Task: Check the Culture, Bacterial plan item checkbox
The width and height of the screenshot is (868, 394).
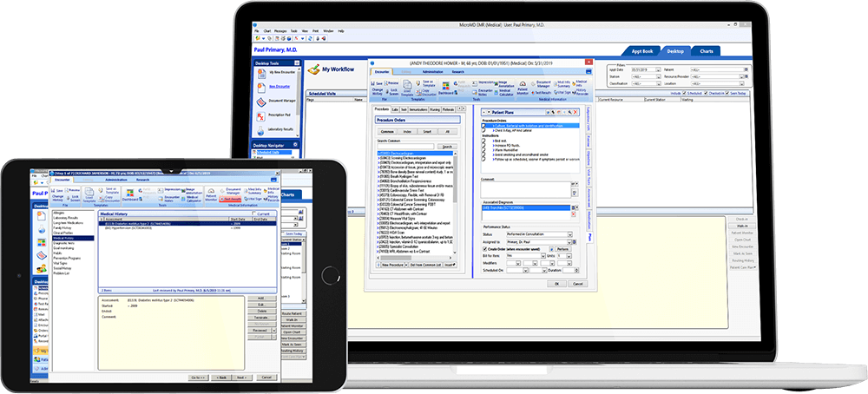Action: (483, 126)
